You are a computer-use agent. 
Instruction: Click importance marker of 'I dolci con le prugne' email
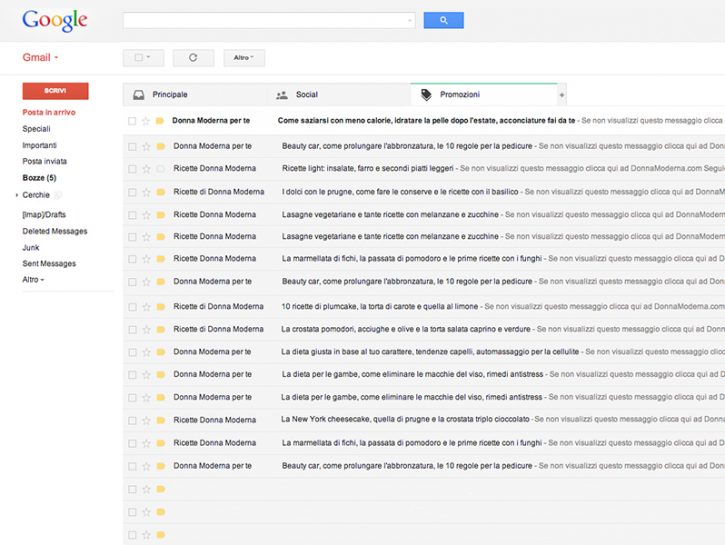coord(160,192)
